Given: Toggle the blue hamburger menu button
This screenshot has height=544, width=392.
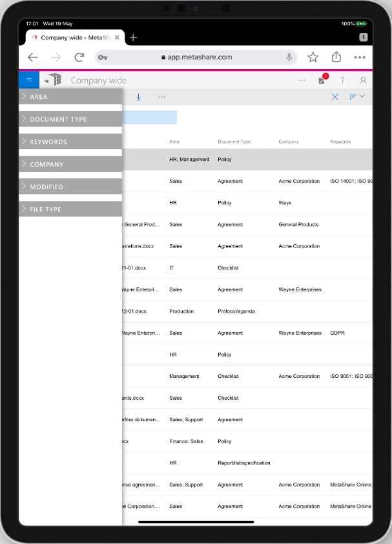Looking at the screenshot, I should click(x=29, y=80).
